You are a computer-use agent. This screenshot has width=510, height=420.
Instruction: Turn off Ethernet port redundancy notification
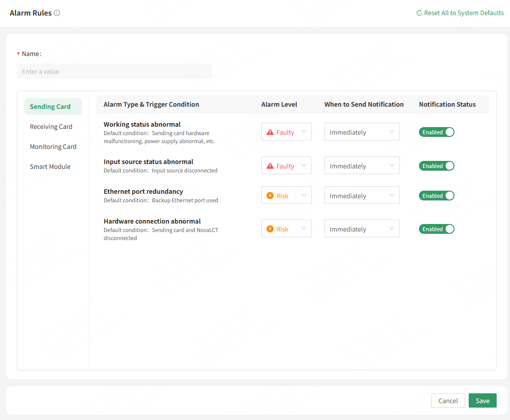[x=436, y=196]
